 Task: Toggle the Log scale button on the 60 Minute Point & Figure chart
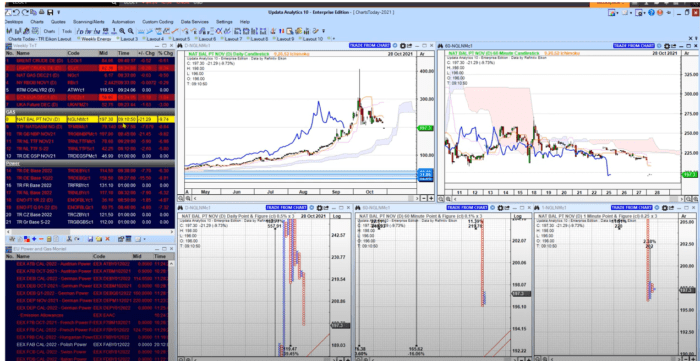click(518, 216)
